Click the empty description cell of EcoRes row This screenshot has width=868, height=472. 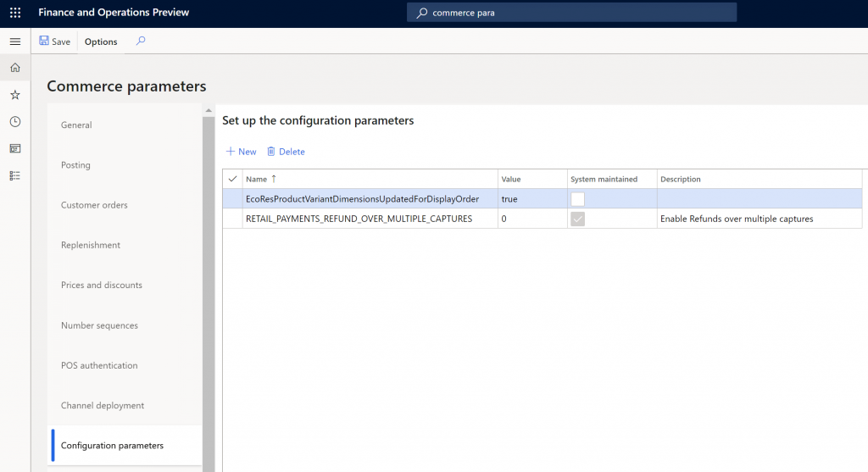[759, 198]
